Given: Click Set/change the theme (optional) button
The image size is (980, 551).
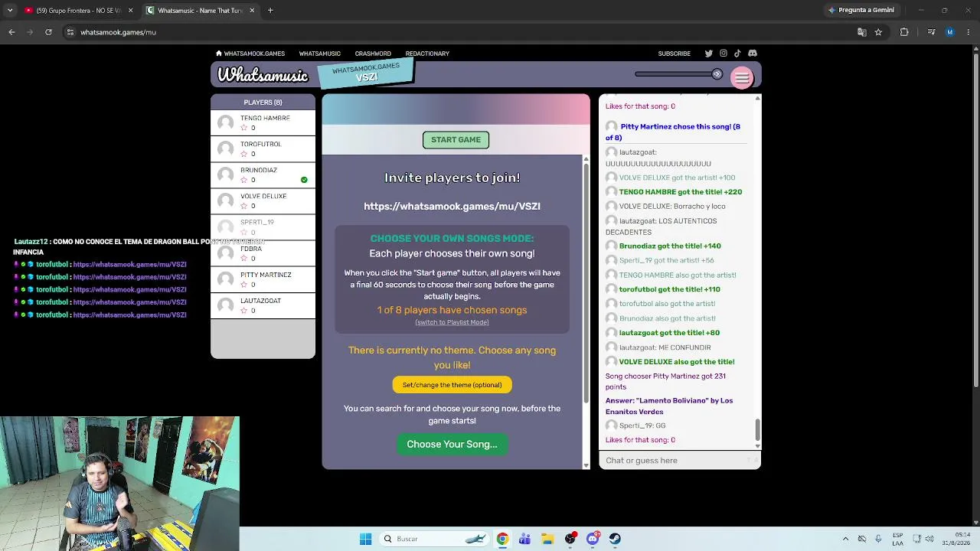Looking at the screenshot, I should click(452, 385).
